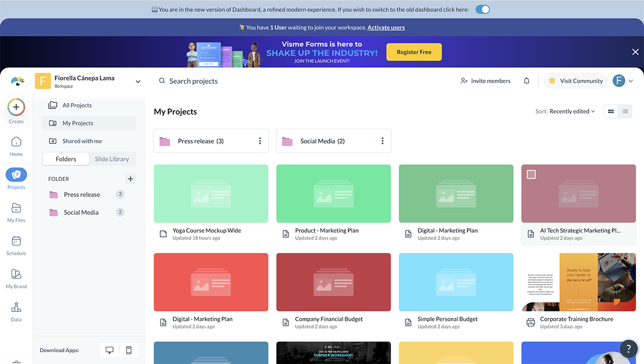Select Shared with me

click(82, 141)
